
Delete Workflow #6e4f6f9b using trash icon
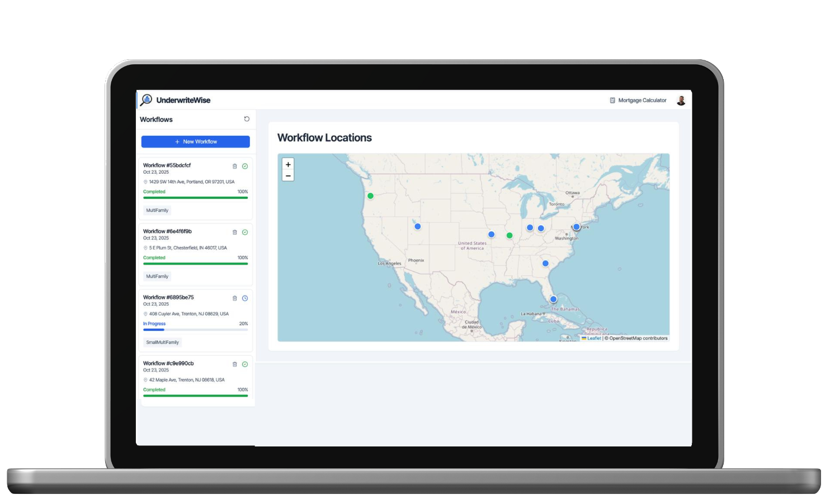point(235,232)
